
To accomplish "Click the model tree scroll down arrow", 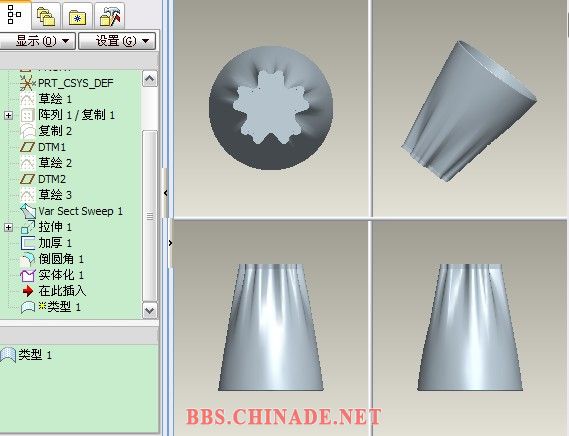I will click(150, 311).
